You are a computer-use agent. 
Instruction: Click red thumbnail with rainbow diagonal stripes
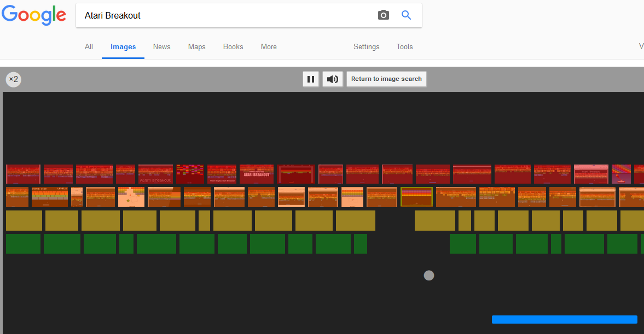coord(621,174)
